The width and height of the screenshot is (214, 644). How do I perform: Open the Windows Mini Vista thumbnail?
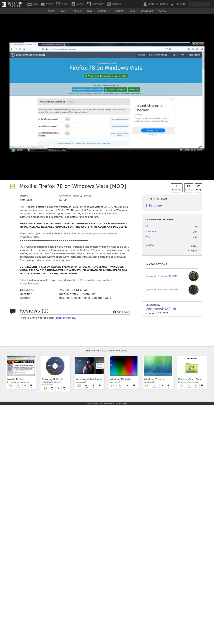click(x=123, y=366)
